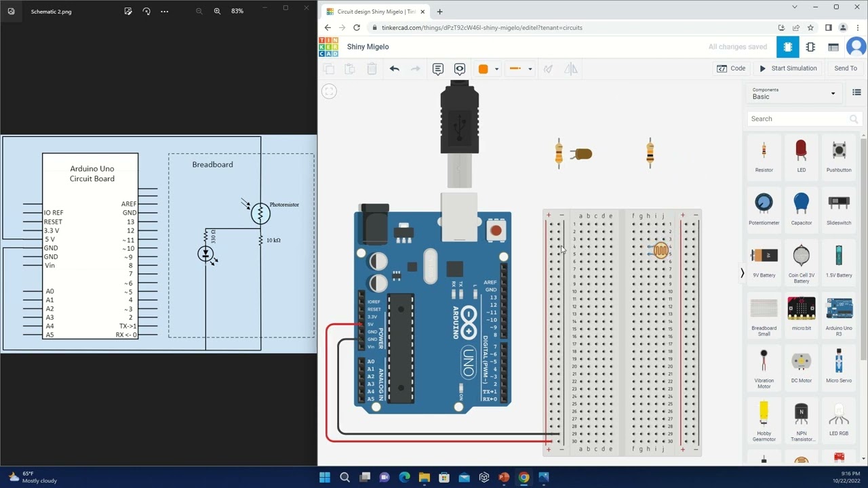Toggle the components list view icon
The image size is (868, 488).
pyautogui.click(x=856, y=93)
